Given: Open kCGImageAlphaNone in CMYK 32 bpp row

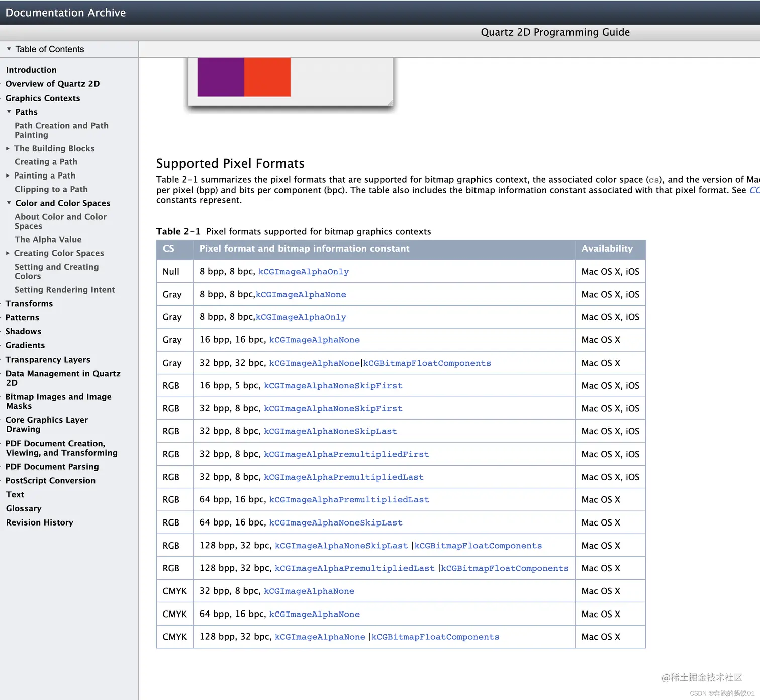Looking at the screenshot, I should (x=309, y=591).
